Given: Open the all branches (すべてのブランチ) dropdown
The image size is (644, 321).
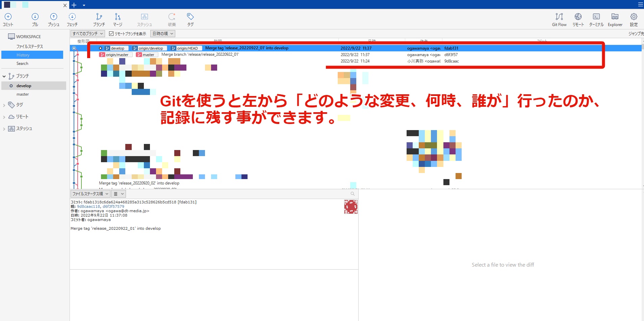Looking at the screenshot, I should (x=87, y=34).
